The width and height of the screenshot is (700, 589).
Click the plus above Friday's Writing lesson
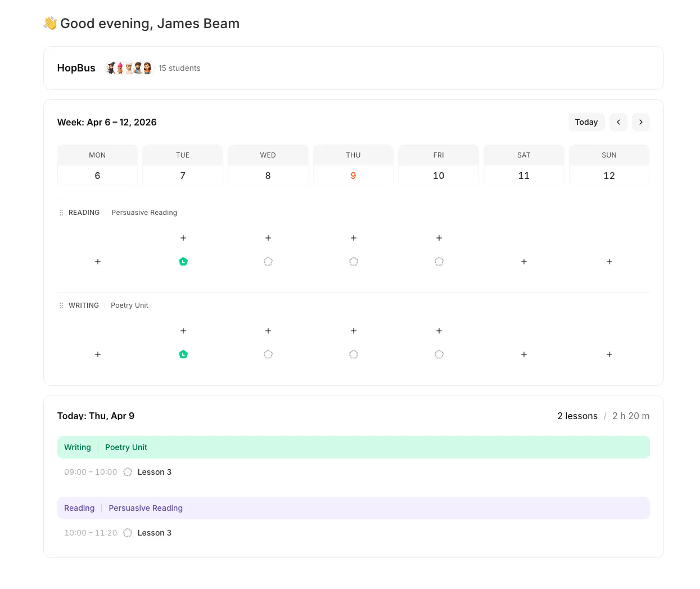(x=439, y=331)
